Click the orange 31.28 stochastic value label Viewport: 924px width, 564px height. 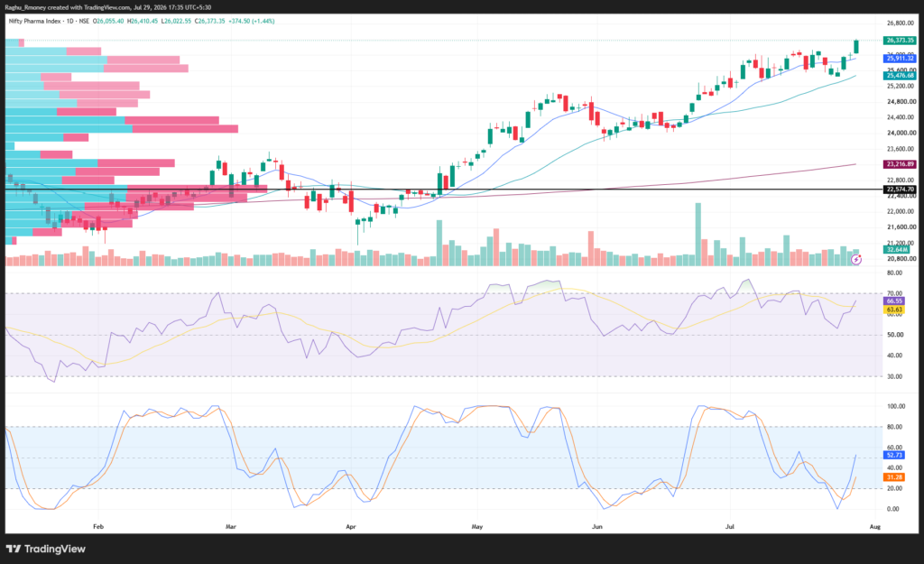pos(894,476)
